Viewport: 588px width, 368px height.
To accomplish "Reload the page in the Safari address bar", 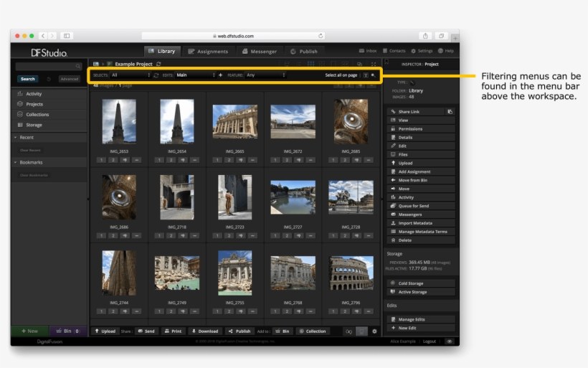I will (x=321, y=36).
